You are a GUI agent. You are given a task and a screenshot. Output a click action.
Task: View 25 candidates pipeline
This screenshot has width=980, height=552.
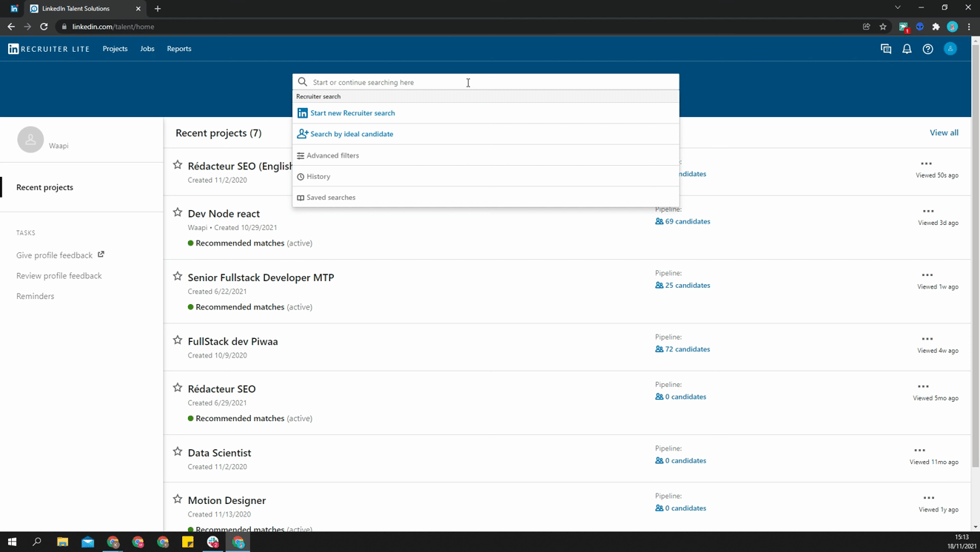[x=682, y=285]
